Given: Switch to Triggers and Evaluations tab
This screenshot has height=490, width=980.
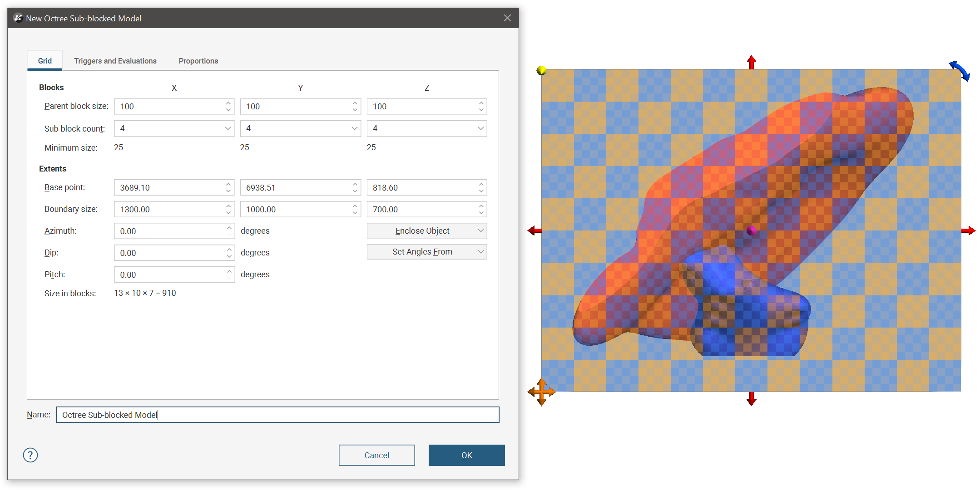Looking at the screenshot, I should point(115,61).
